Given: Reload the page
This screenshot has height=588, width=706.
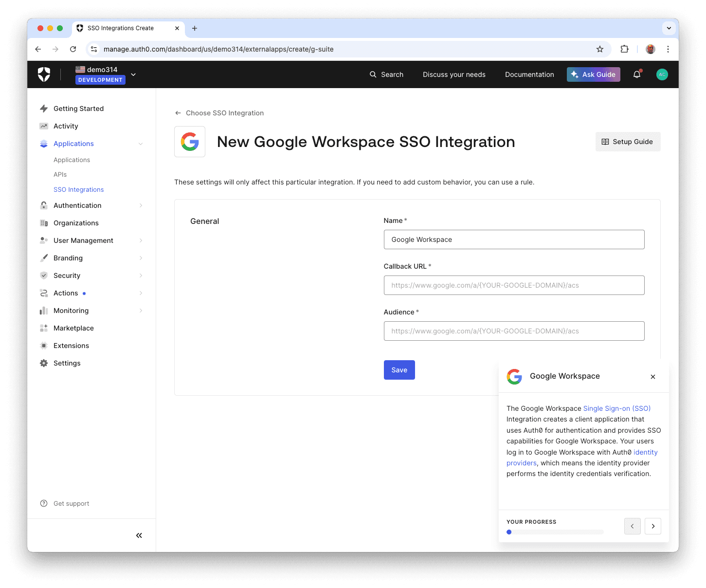Looking at the screenshot, I should click(73, 49).
